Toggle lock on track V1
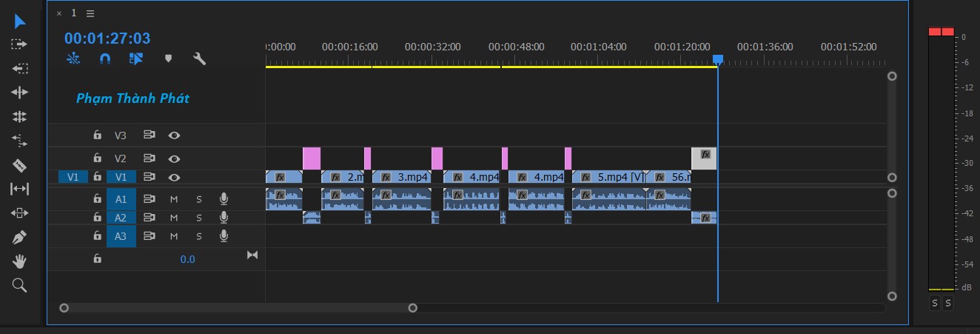 tap(97, 177)
